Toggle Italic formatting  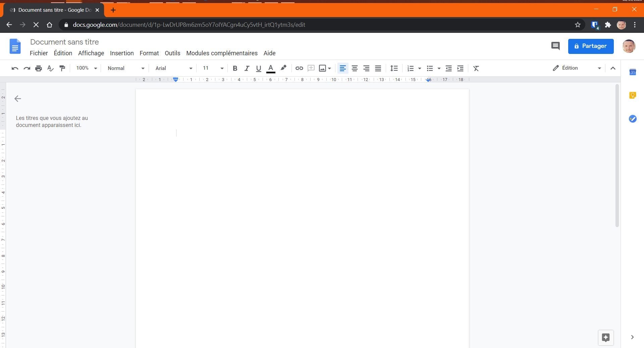[247, 68]
